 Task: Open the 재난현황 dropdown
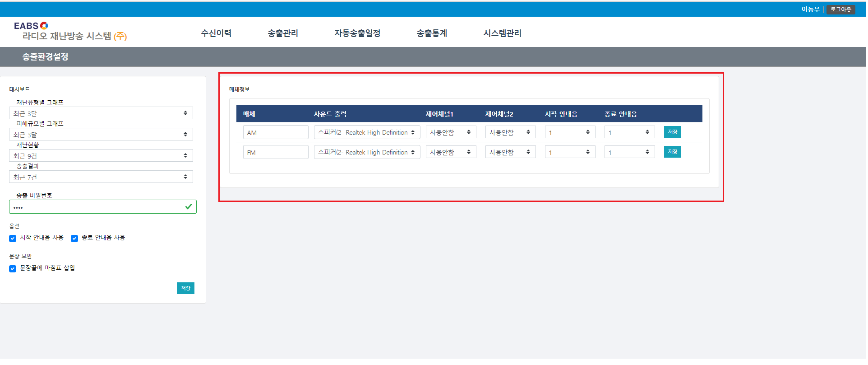click(101, 155)
